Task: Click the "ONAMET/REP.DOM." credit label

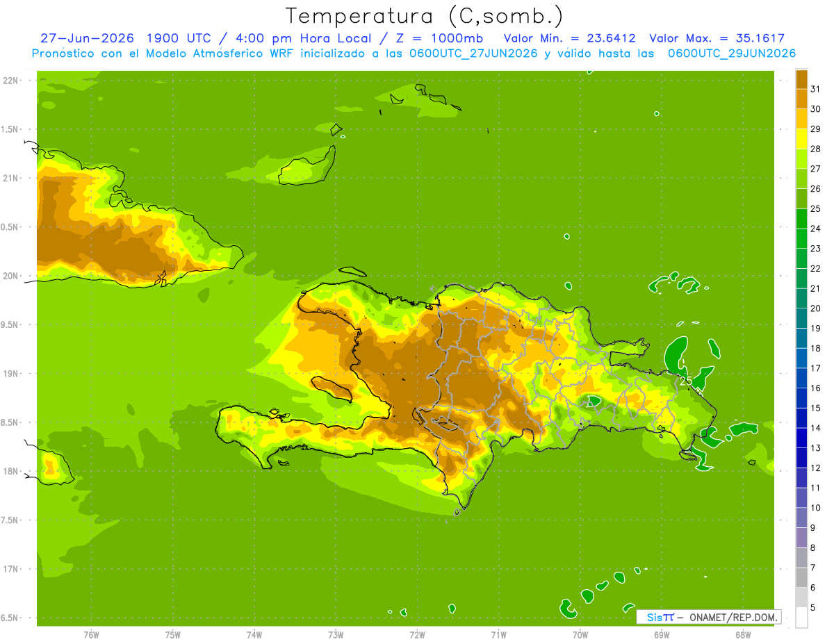Action: [733, 617]
